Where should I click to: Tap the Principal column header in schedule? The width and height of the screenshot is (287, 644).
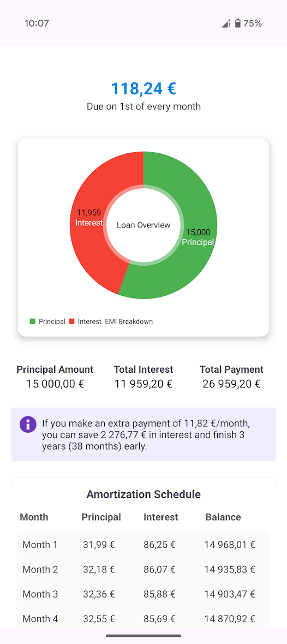(x=101, y=517)
